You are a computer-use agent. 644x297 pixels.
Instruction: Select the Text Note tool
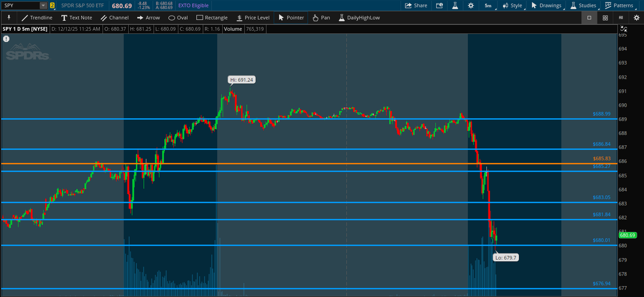point(76,18)
